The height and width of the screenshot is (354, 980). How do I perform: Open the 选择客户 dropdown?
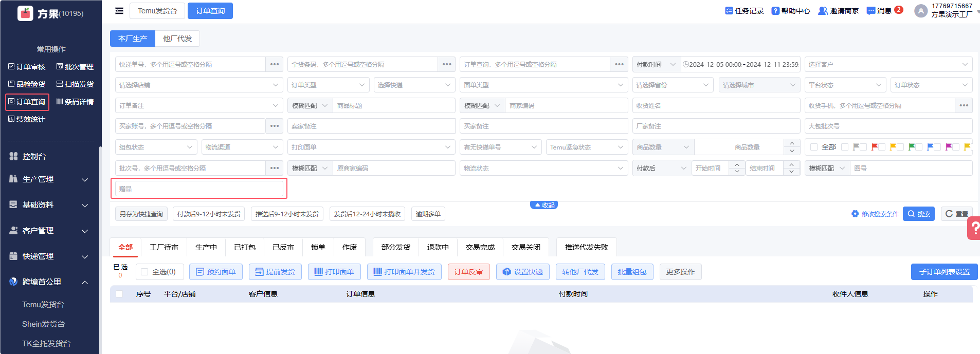888,64
